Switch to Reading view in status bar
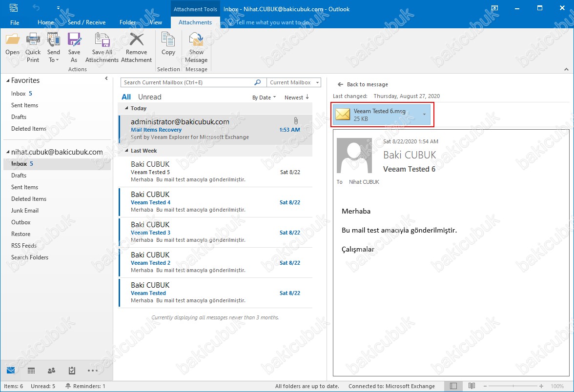574x392 pixels. (x=471, y=386)
